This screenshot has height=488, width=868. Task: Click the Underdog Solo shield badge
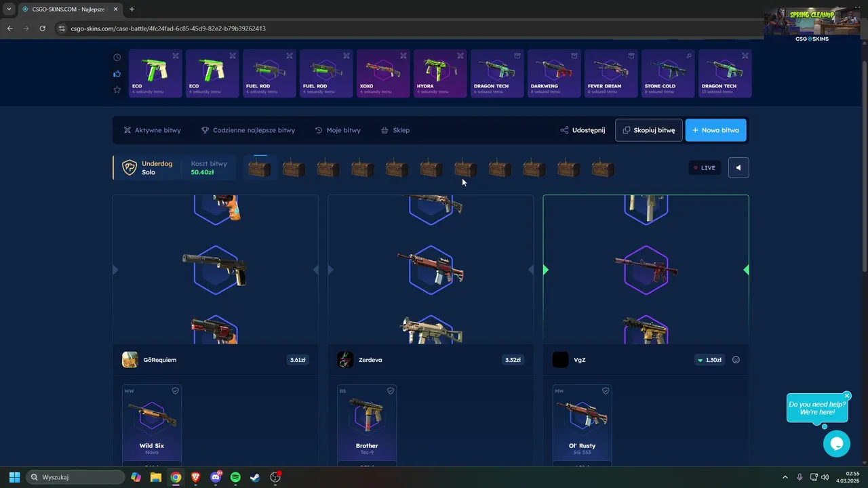129,167
